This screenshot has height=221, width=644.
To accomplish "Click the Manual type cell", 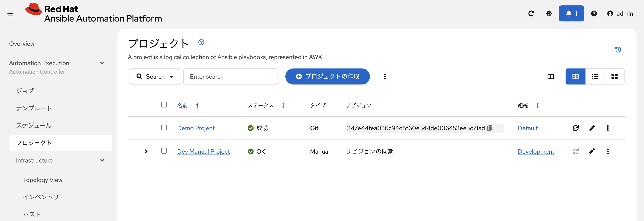I will pyautogui.click(x=319, y=151).
